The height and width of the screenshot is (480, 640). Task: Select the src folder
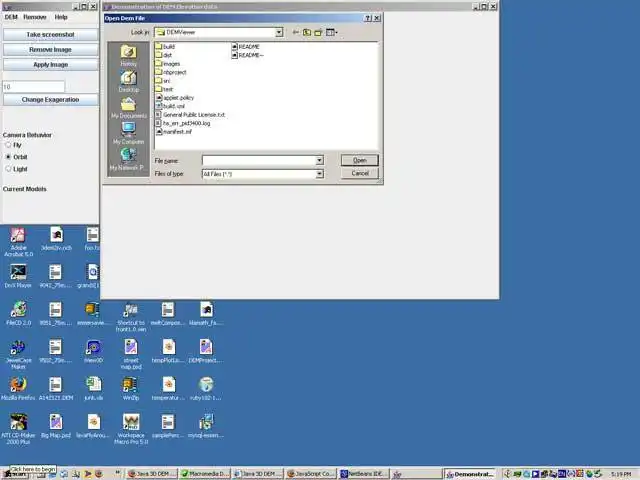click(163, 81)
